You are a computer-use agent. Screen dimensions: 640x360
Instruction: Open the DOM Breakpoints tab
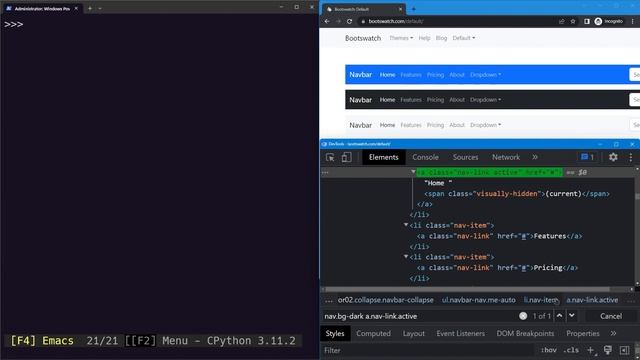pyautogui.click(x=525, y=333)
